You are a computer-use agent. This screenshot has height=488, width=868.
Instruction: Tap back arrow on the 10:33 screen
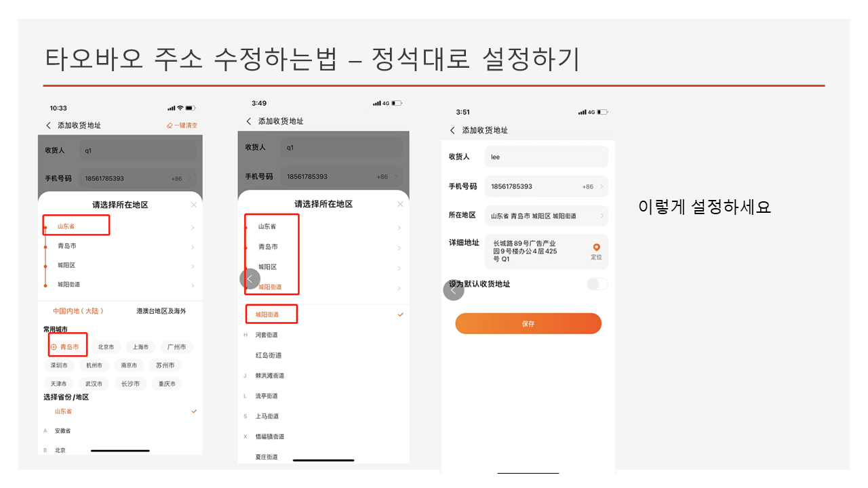pos(48,125)
